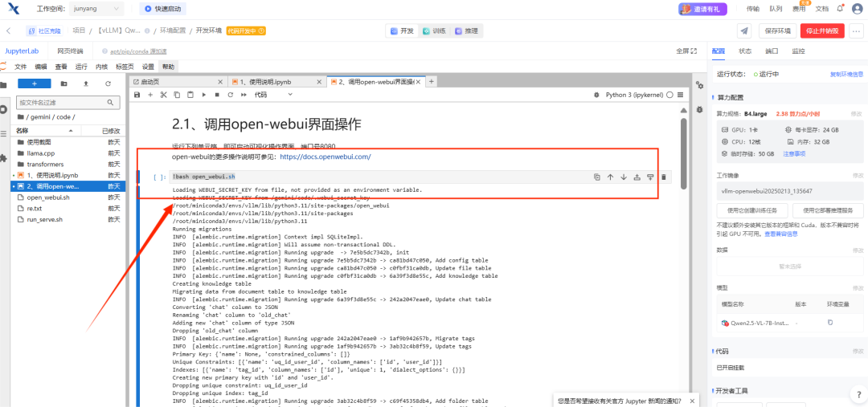
Task: Insert a cell below via cell toolbar
Action: tap(650, 177)
